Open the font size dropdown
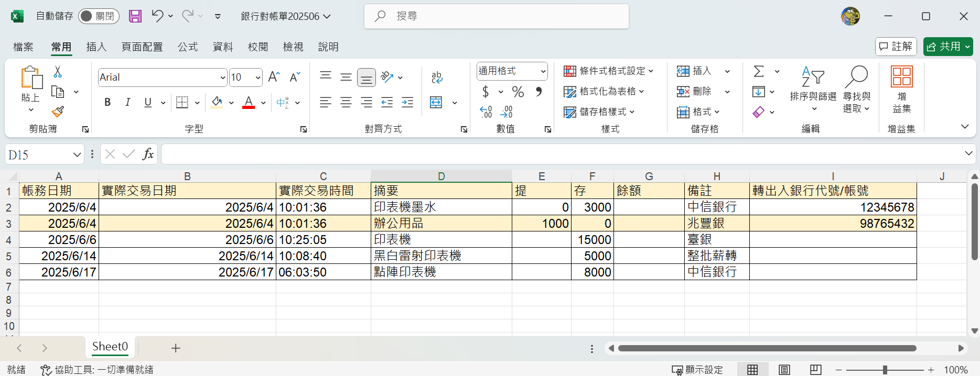Image resolution: width=980 pixels, height=376 pixels. pos(258,78)
